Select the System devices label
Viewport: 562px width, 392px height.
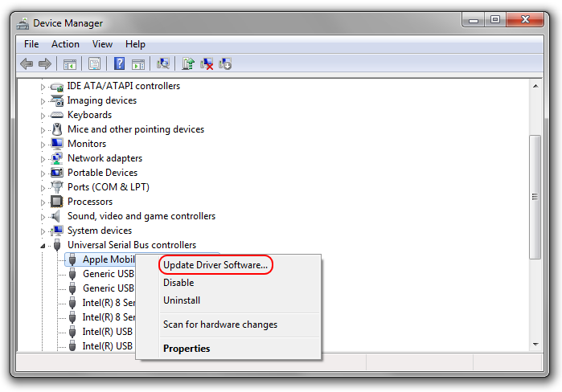pyautogui.click(x=100, y=231)
